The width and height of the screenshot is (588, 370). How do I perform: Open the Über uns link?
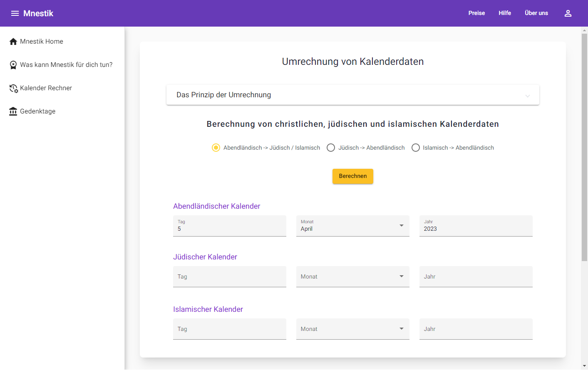536,13
